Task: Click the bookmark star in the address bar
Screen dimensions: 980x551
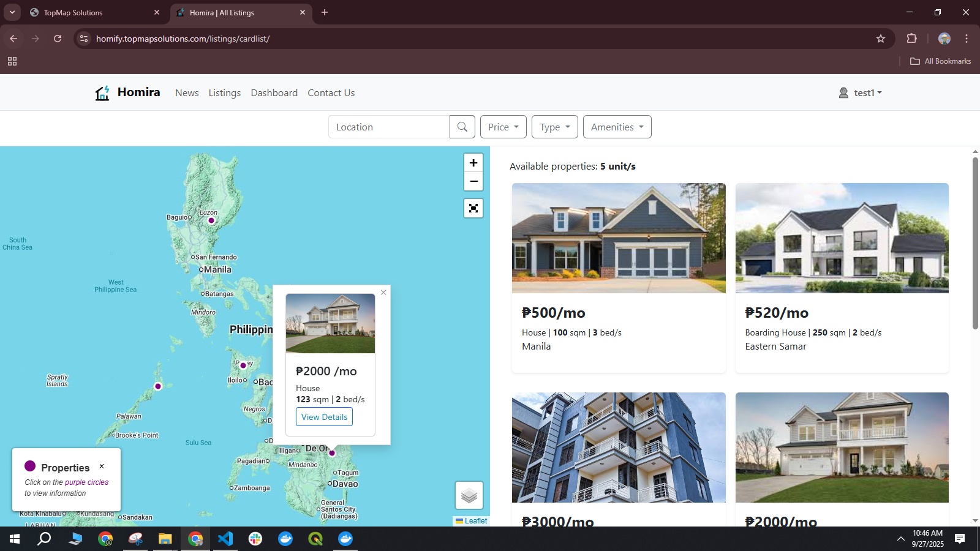Action: (881, 39)
